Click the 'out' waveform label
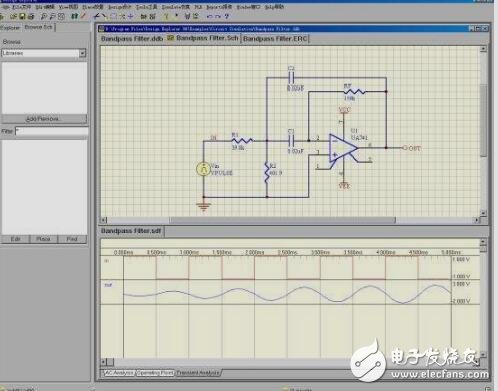This screenshot has height=391, width=498. coord(108,285)
